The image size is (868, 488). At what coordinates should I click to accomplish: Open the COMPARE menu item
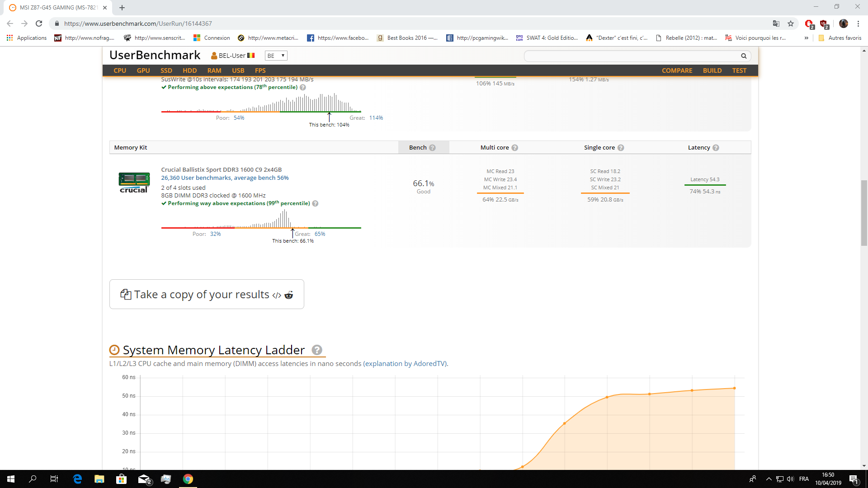pyautogui.click(x=677, y=70)
